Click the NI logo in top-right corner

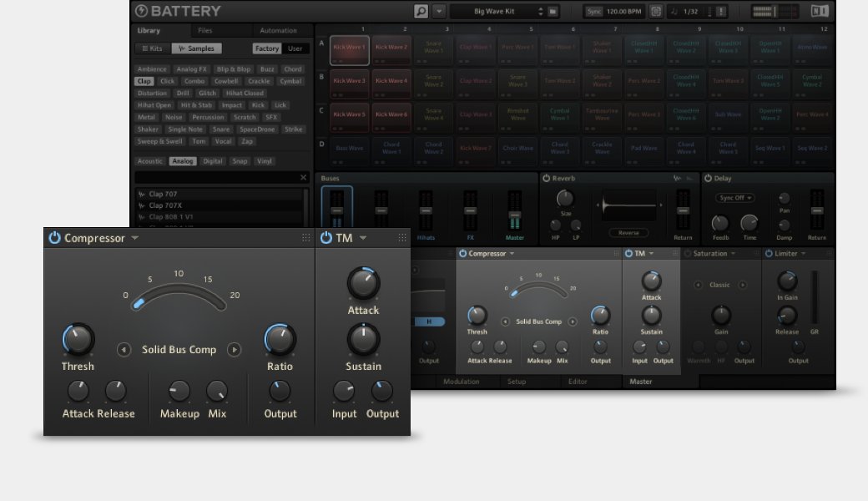click(820, 12)
